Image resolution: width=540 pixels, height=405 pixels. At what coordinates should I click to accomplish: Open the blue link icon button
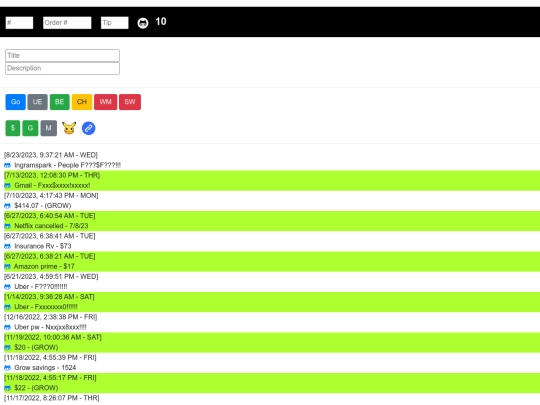coord(89,128)
